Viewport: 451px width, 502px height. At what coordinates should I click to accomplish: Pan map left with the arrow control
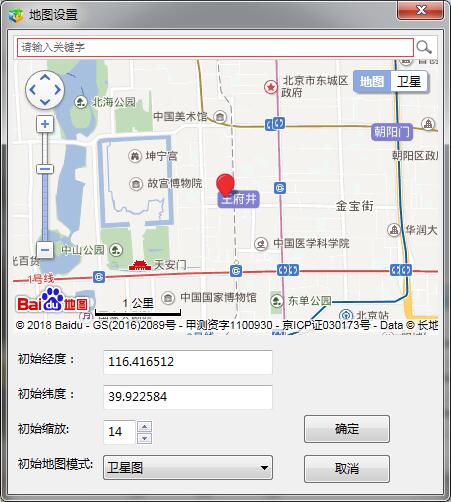click(33, 90)
